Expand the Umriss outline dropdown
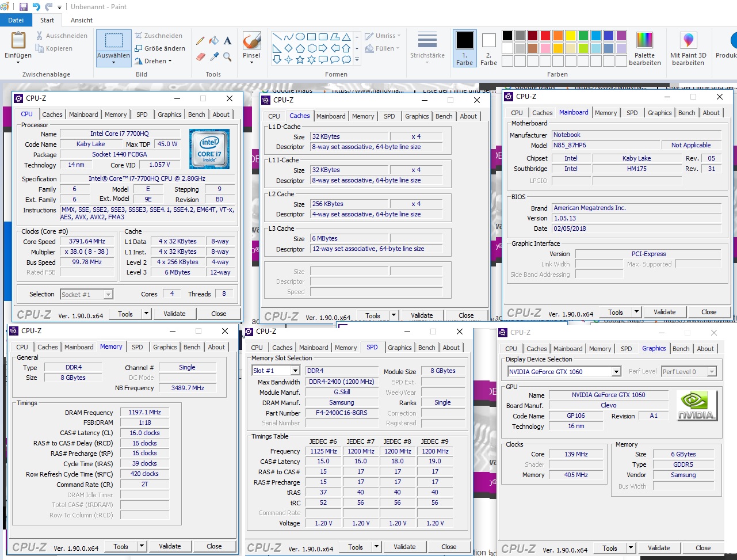Screen dimensions: 737x560 (x=383, y=36)
